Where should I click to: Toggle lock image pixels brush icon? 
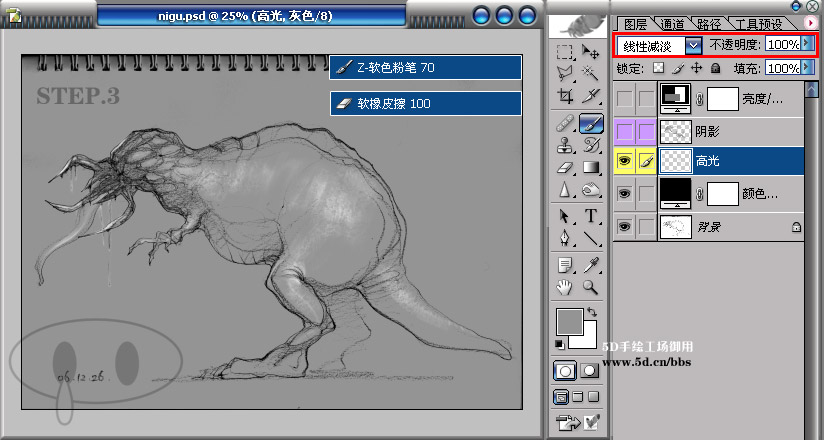tap(678, 68)
